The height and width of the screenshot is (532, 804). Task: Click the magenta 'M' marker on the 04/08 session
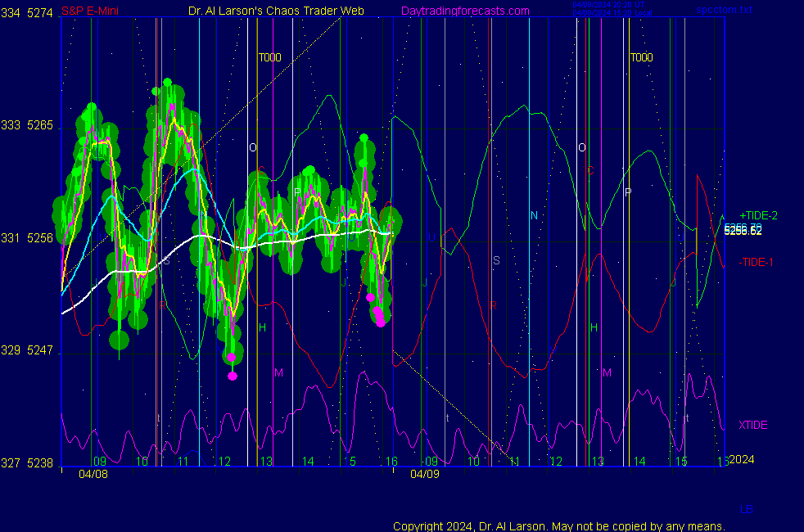(278, 372)
